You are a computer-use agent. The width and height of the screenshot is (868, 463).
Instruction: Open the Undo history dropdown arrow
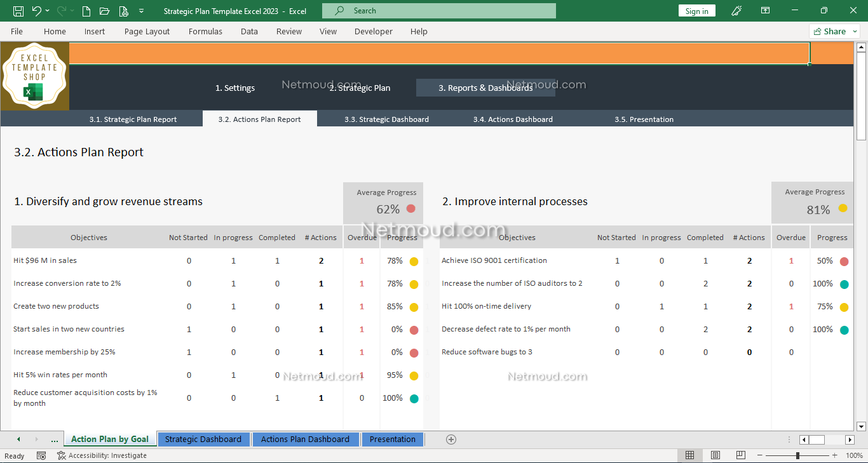coord(48,11)
